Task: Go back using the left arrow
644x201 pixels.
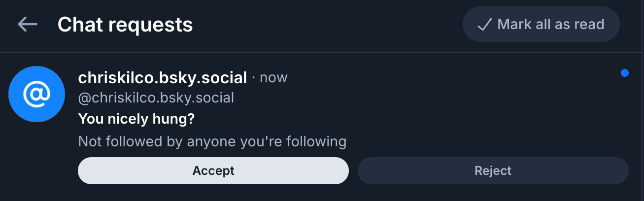Action: click(28, 24)
